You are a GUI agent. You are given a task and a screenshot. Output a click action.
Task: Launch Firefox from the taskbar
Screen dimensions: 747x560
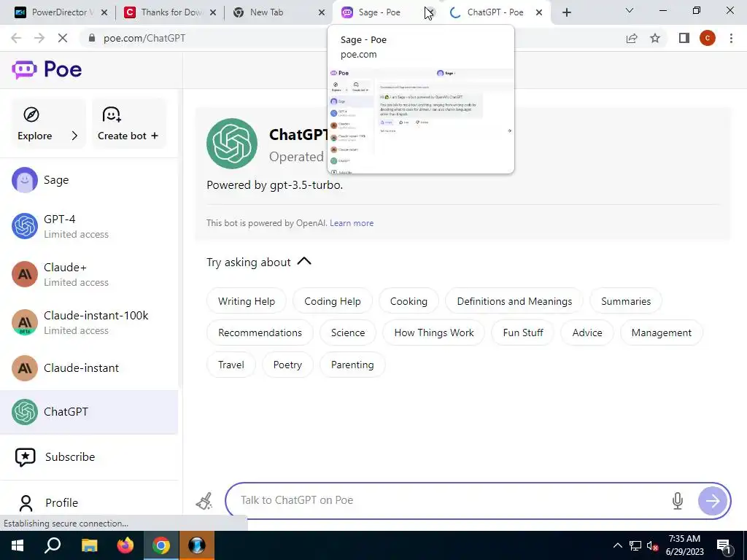125,545
